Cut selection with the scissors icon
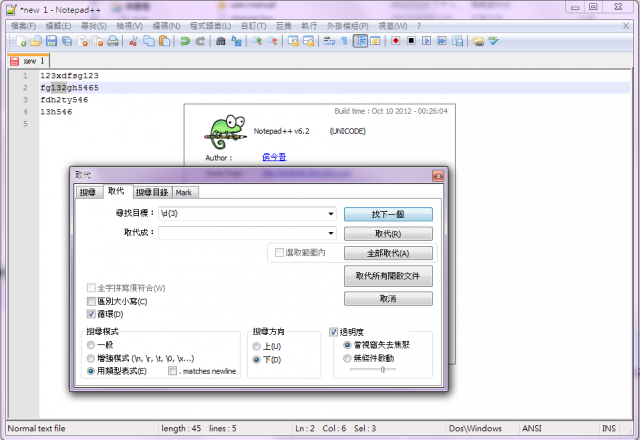Viewport: 640px width, 440px height. point(133,41)
